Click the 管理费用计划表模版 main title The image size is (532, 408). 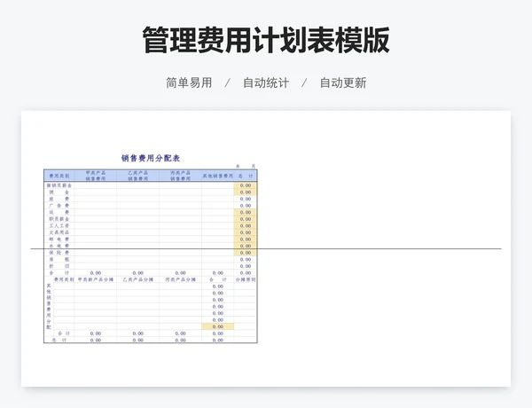[266, 41]
